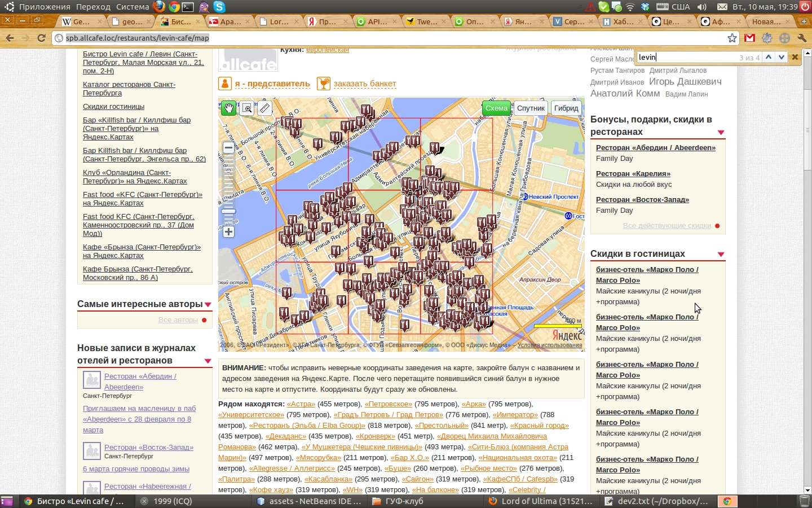Open the Gmail extension icon

tap(749, 38)
